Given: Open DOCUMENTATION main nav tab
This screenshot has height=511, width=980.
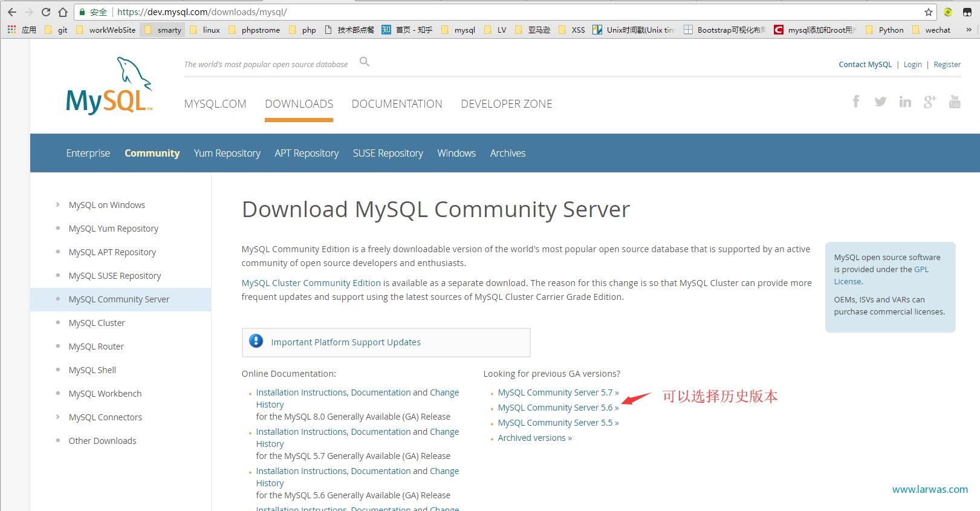Looking at the screenshot, I should click(x=397, y=104).
